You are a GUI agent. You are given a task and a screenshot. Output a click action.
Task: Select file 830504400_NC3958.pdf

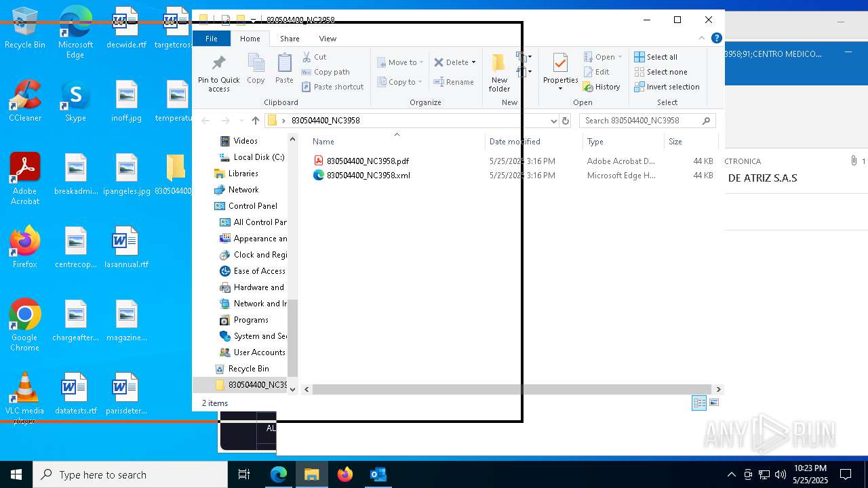pyautogui.click(x=368, y=161)
